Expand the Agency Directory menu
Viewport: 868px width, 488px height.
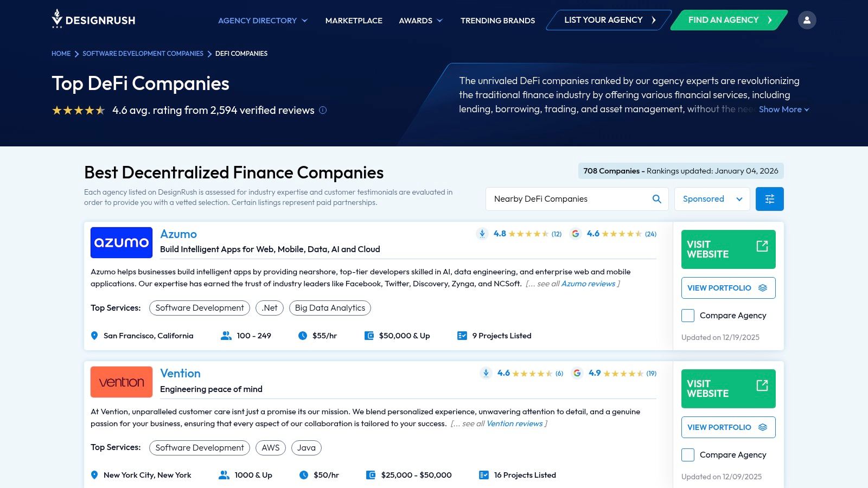pyautogui.click(x=263, y=21)
